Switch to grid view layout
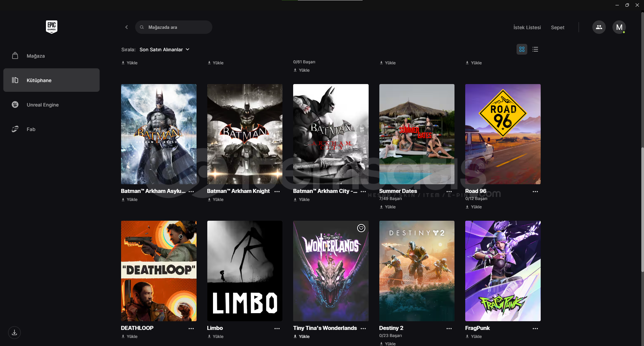This screenshot has width=644, height=346. pos(522,49)
